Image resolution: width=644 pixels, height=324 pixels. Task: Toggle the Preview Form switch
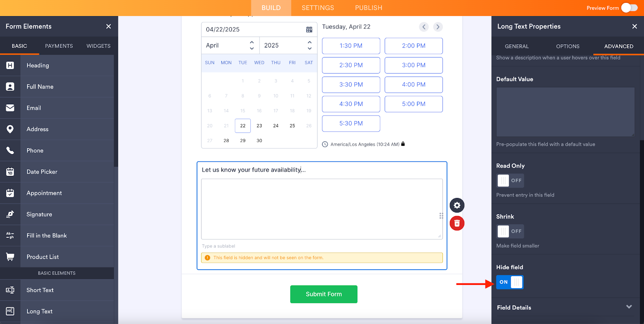[x=629, y=8]
